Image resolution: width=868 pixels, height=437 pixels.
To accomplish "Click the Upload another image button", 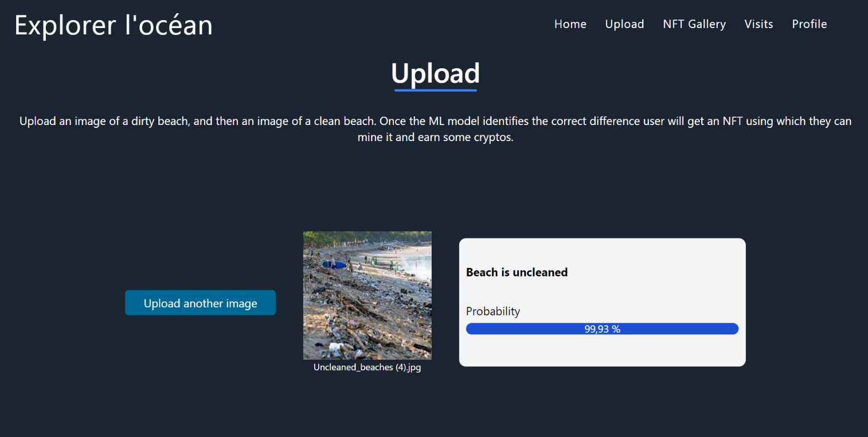I will pos(200,303).
